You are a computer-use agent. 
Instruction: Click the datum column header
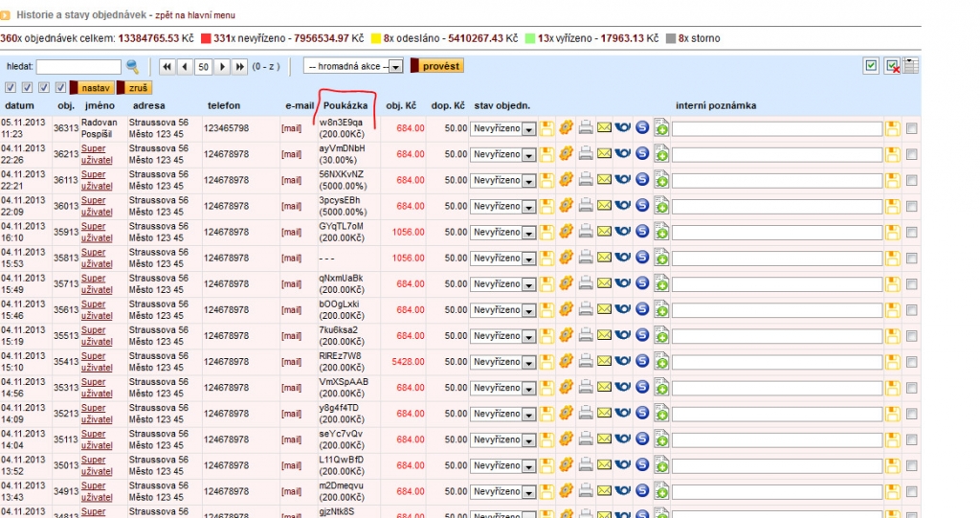tap(19, 105)
